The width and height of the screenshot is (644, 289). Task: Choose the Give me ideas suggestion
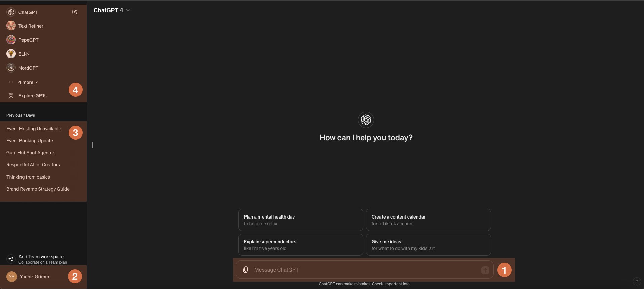[429, 245]
